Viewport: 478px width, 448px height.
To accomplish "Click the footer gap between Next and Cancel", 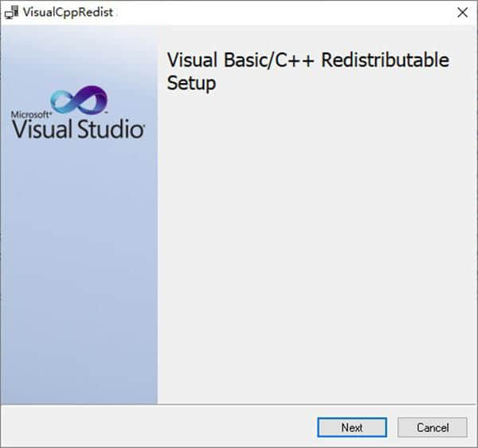I will pyautogui.click(x=392, y=427).
